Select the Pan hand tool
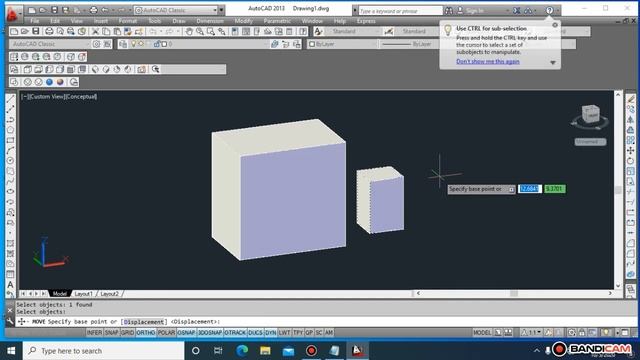The width and height of the screenshot is (640, 360). [189, 31]
